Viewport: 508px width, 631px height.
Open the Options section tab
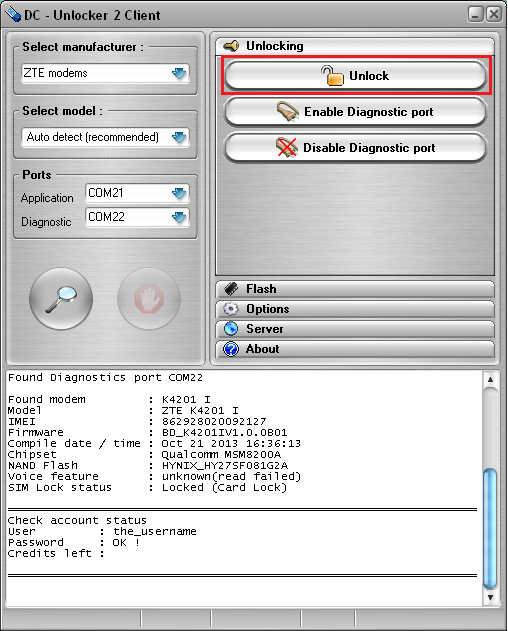click(355, 309)
